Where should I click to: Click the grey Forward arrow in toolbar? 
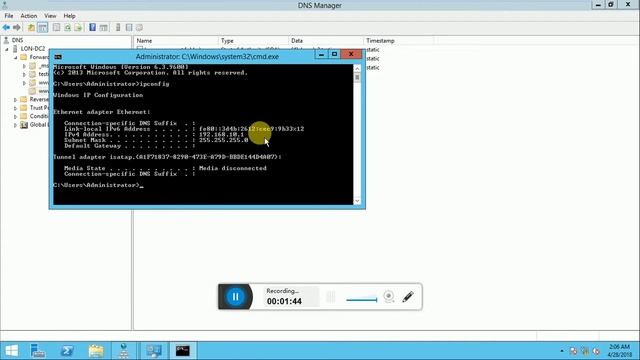click(x=17, y=27)
